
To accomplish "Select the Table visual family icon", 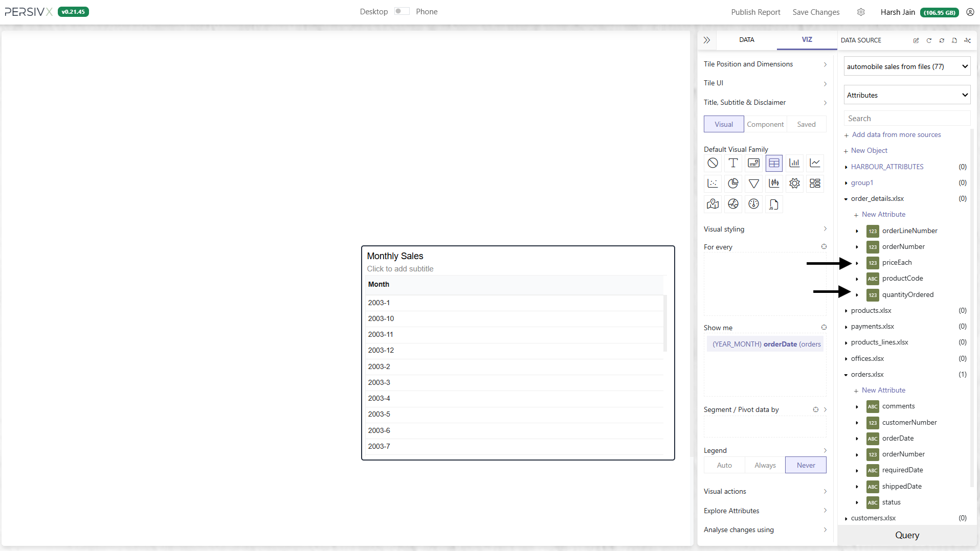I will 774,163.
